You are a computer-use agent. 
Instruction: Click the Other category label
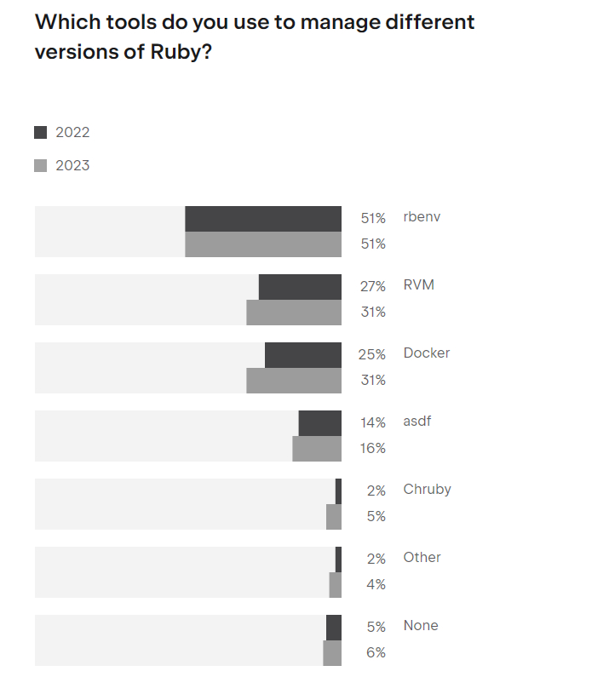pyautogui.click(x=422, y=558)
